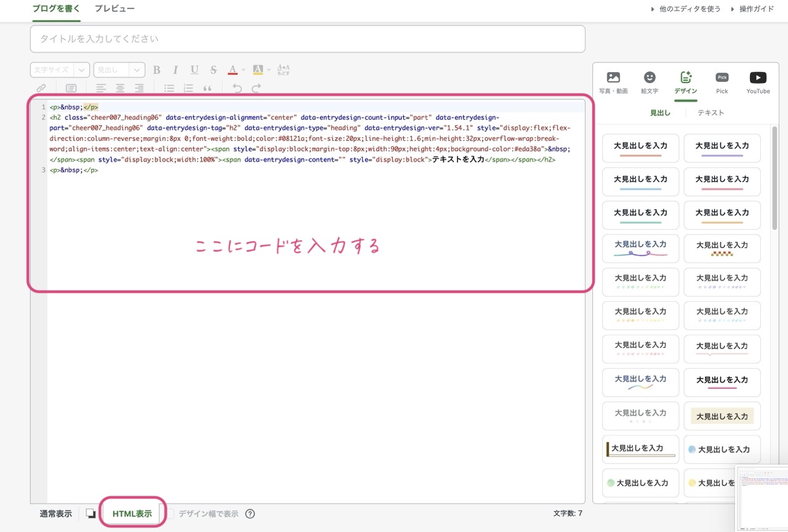Insert heading with rainbow wave underline
Screen dimensions: 788x532
tap(640, 382)
